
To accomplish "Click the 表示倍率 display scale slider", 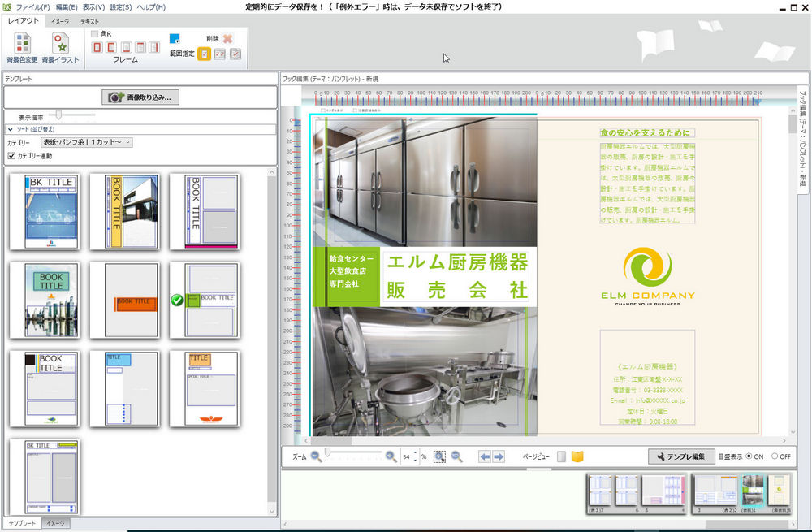I will coord(58,115).
